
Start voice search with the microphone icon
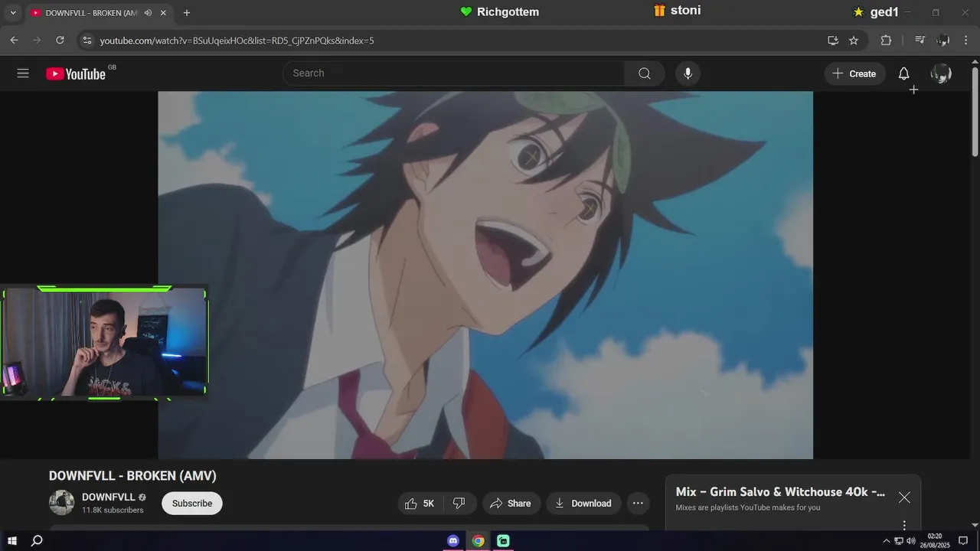[x=688, y=73]
